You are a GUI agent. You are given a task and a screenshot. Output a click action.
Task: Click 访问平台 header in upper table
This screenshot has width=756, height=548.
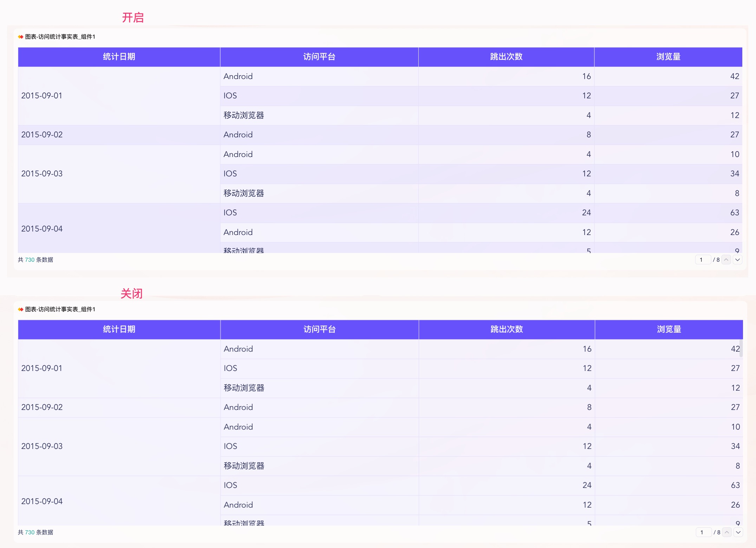pos(319,57)
